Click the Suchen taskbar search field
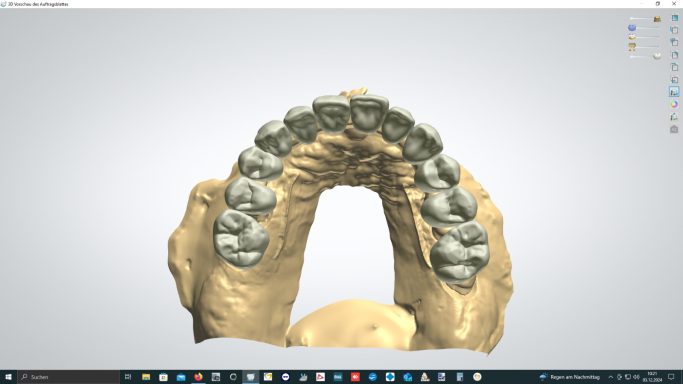 coord(69,377)
